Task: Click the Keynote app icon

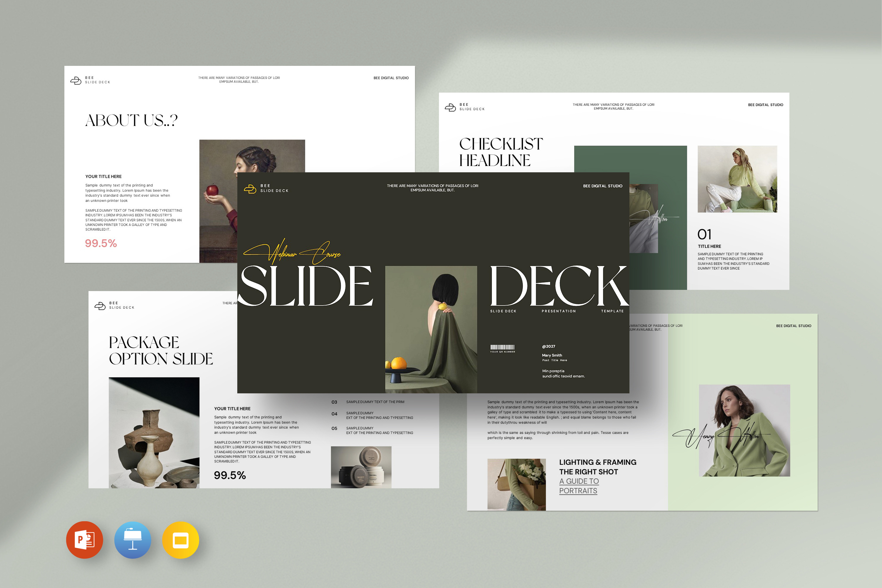Action: (x=132, y=540)
